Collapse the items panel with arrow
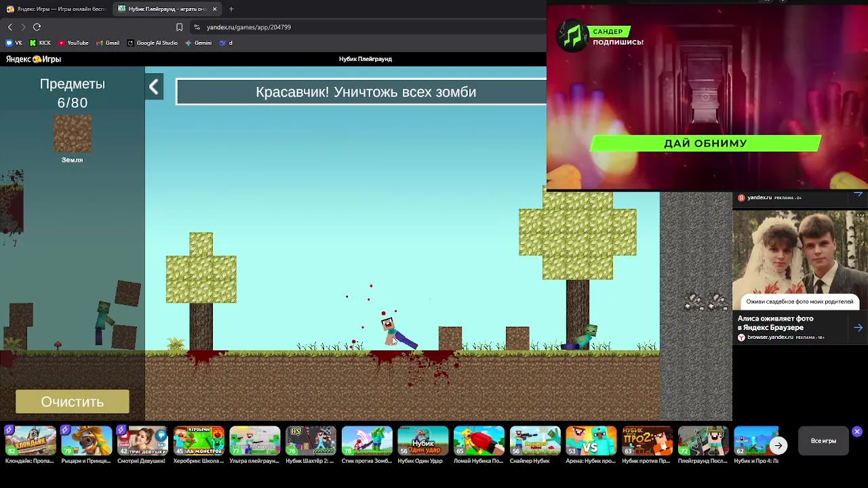This screenshot has height=488, width=868. tap(154, 87)
